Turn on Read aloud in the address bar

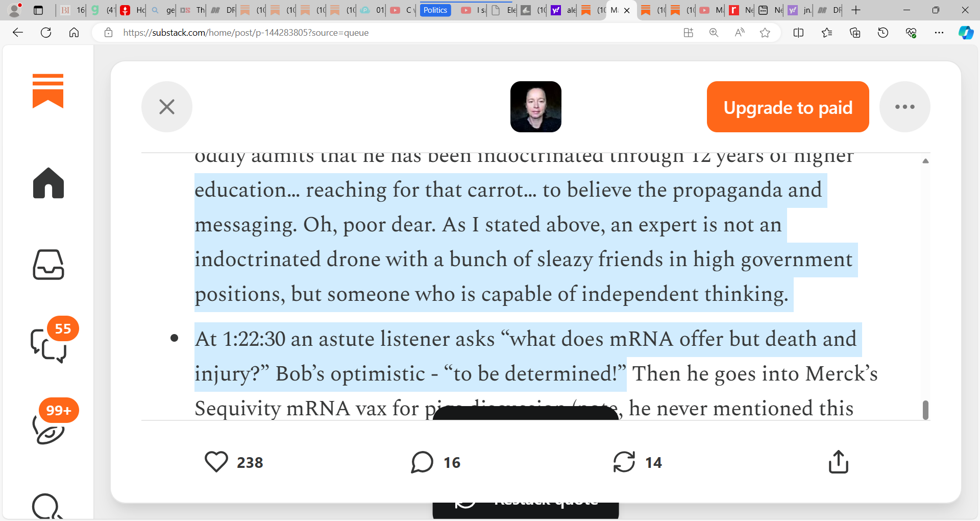click(x=739, y=33)
